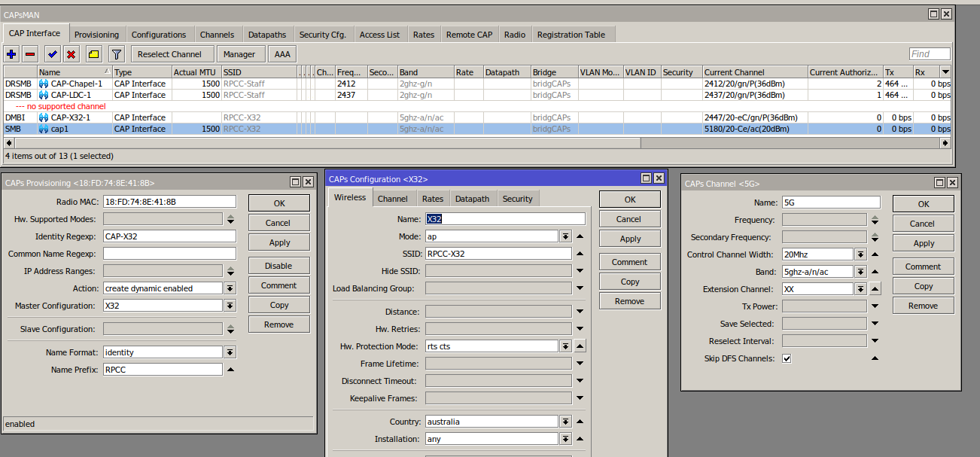Image resolution: width=980 pixels, height=457 pixels.
Task: Click the funnel Filter icon
Action: pos(117,54)
